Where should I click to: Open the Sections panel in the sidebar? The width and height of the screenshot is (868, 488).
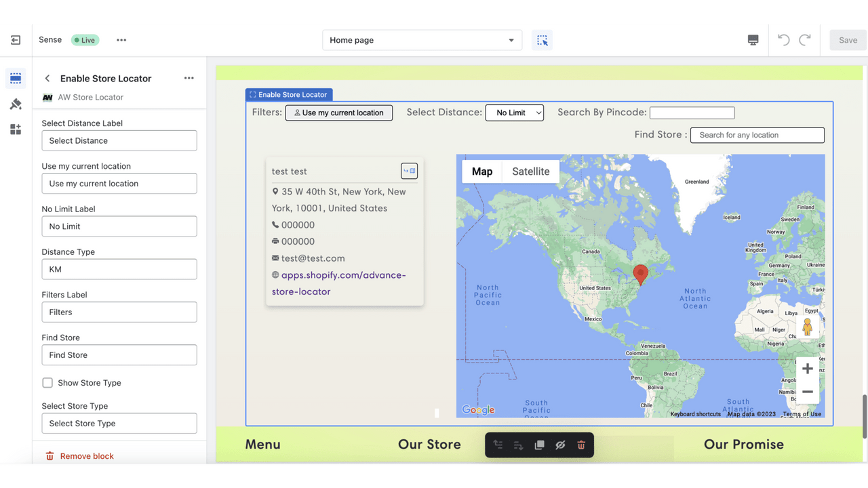(15, 77)
